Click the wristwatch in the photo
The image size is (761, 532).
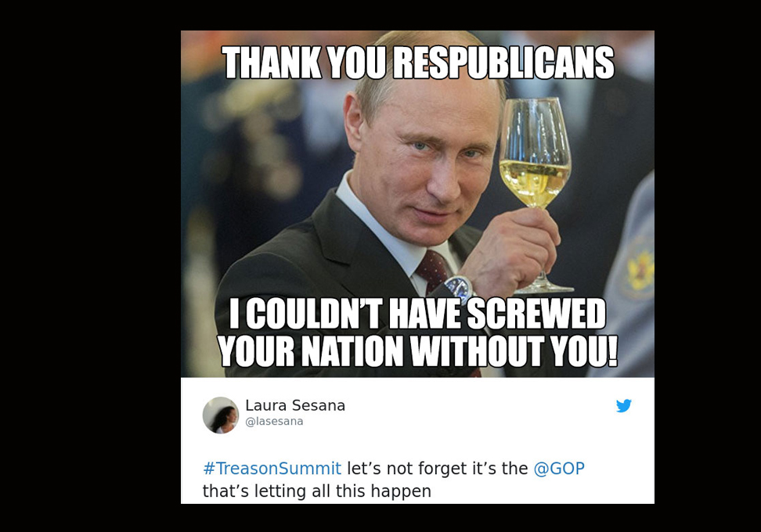coord(458,288)
